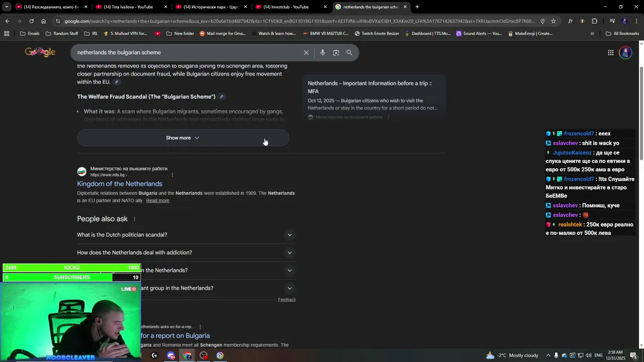Expand 'What is the Dutch politician scandal?'

pyautogui.click(x=186, y=235)
